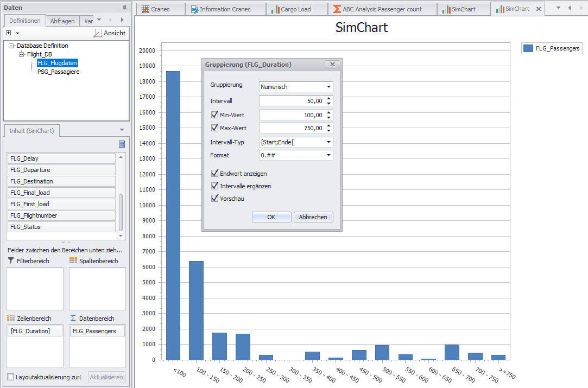Switch to the Abfragen tab
588x388 pixels.
point(62,21)
